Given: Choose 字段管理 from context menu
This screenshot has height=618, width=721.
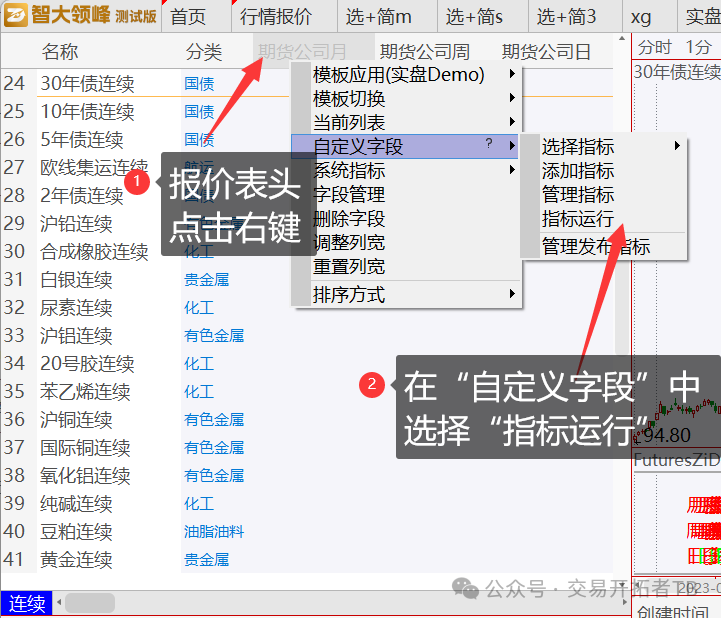Looking at the screenshot, I should 406,194.
